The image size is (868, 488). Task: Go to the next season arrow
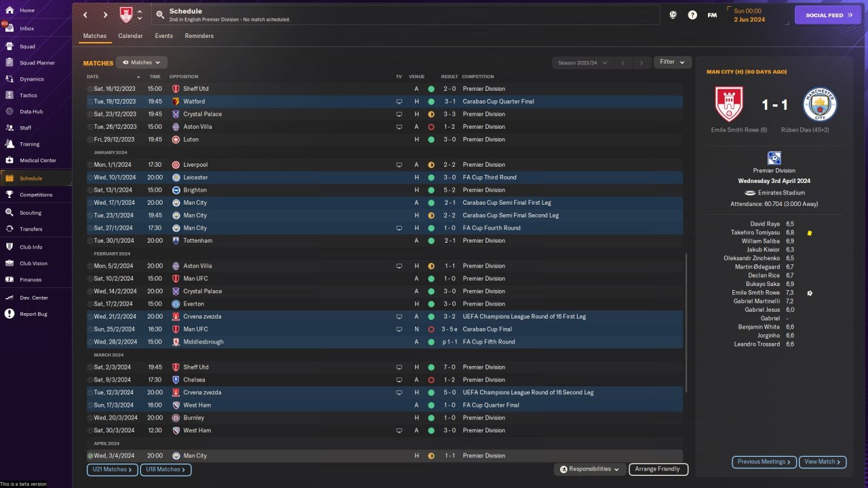click(x=642, y=63)
